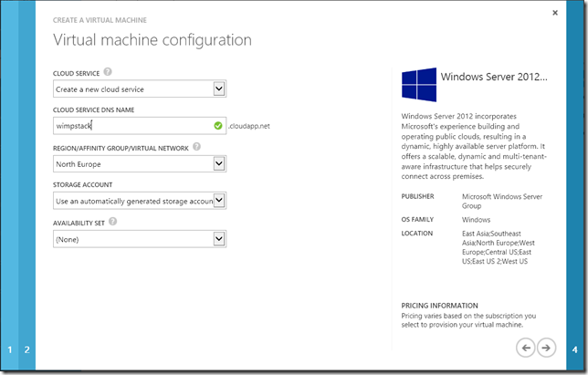Jump to wizard step 4
588x375 pixels.
pyautogui.click(x=575, y=349)
